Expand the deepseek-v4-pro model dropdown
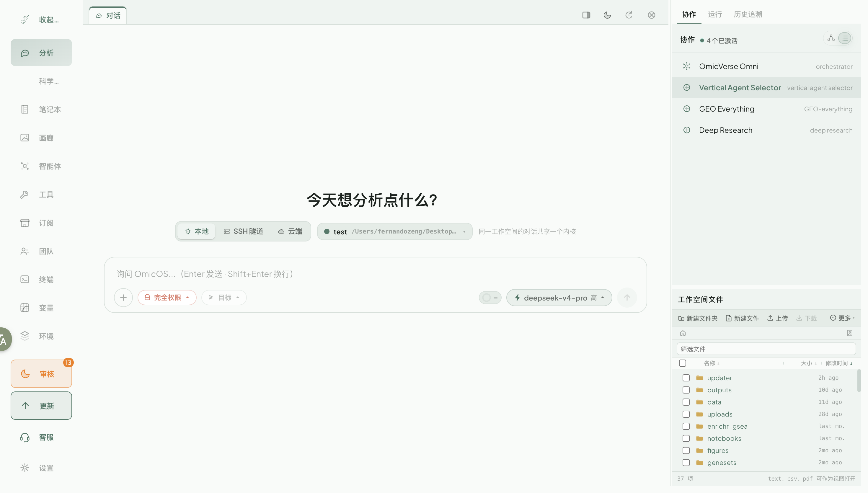Image resolution: width=868 pixels, height=493 pixels. (559, 298)
